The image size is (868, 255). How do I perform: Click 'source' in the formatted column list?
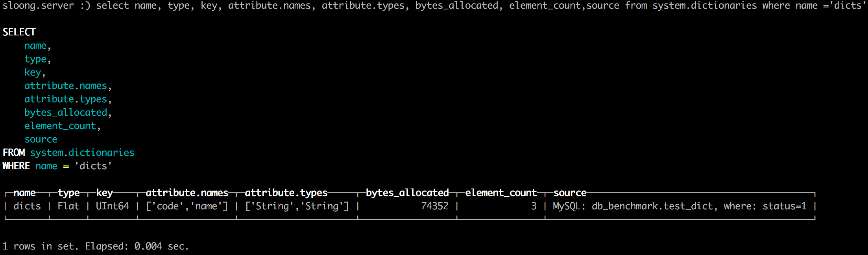pyautogui.click(x=41, y=139)
